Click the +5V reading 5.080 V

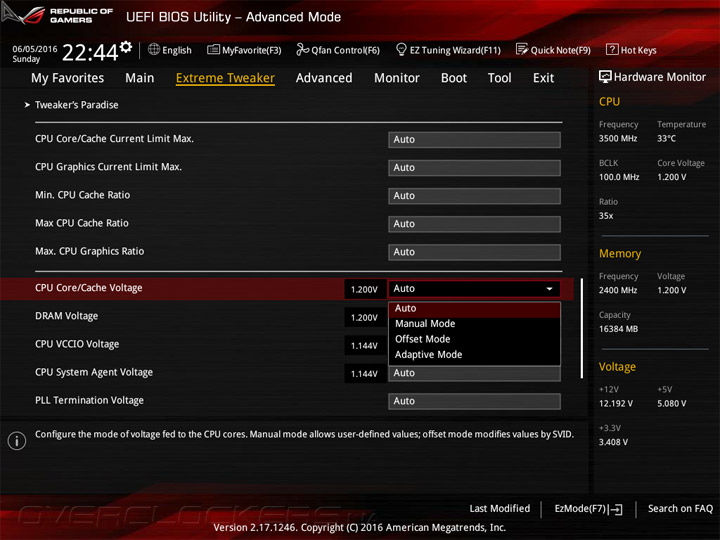click(671, 404)
